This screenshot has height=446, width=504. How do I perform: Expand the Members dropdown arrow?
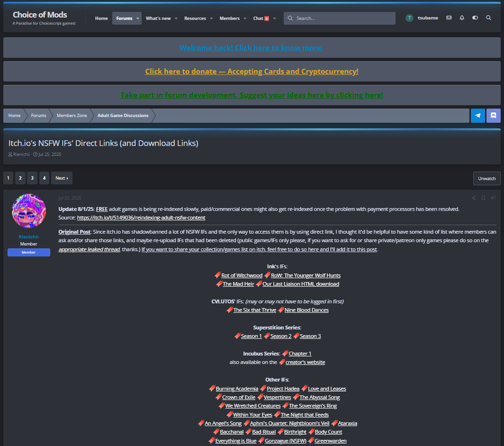(x=245, y=18)
